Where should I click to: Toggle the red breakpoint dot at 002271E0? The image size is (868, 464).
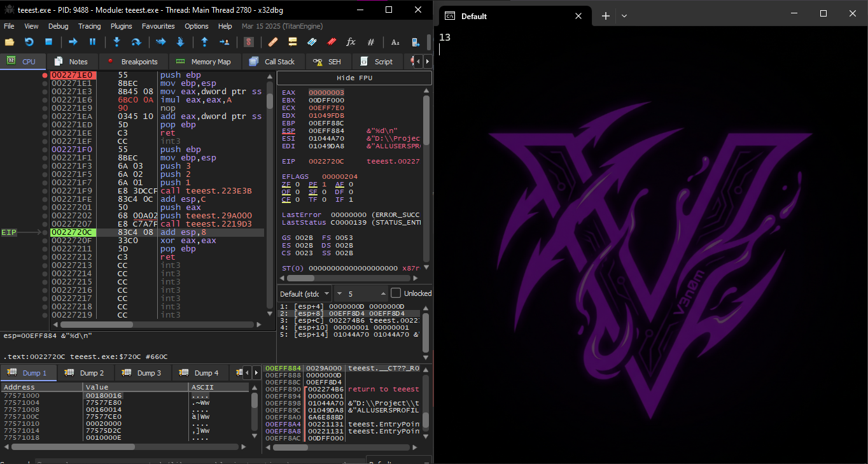pyautogui.click(x=45, y=75)
